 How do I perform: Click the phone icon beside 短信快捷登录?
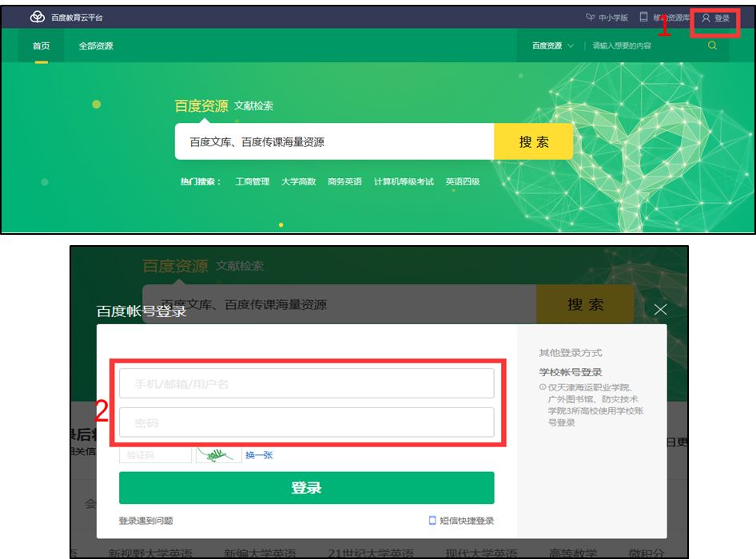click(x=432, y=521)
